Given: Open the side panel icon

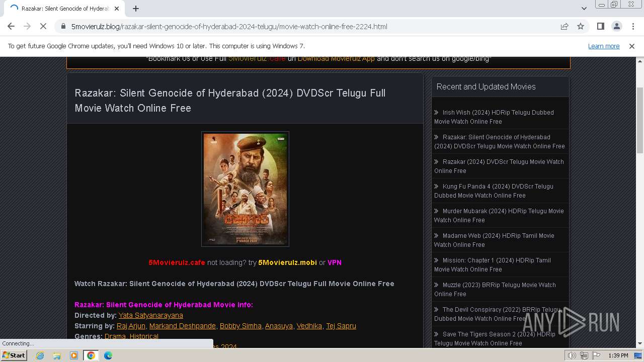Looking at the screenshot, I should pyautogui.click(x=601, y=26).
